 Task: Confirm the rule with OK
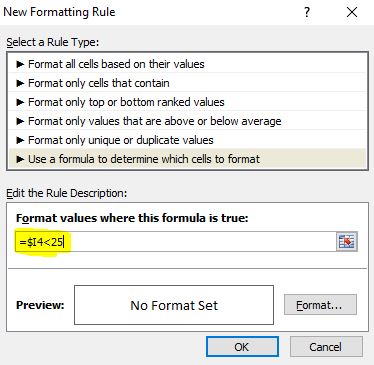click(x=242, y=347)
